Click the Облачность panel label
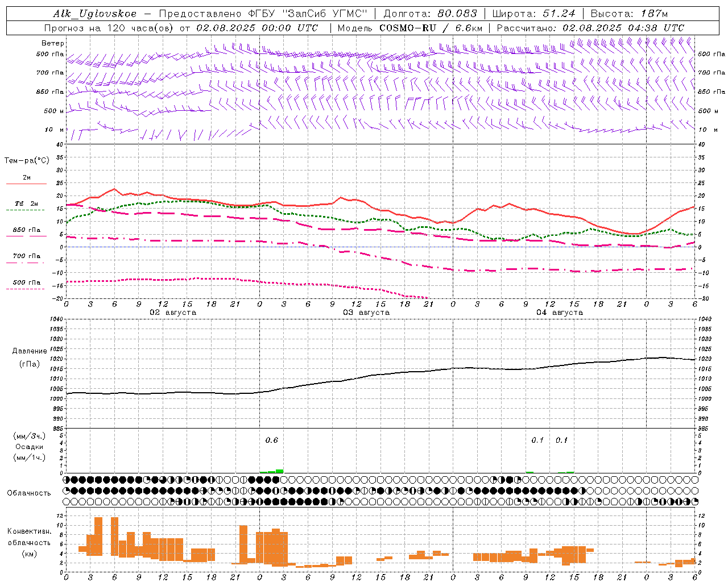The height and width of the screenshot is (582, 728). 29,493
